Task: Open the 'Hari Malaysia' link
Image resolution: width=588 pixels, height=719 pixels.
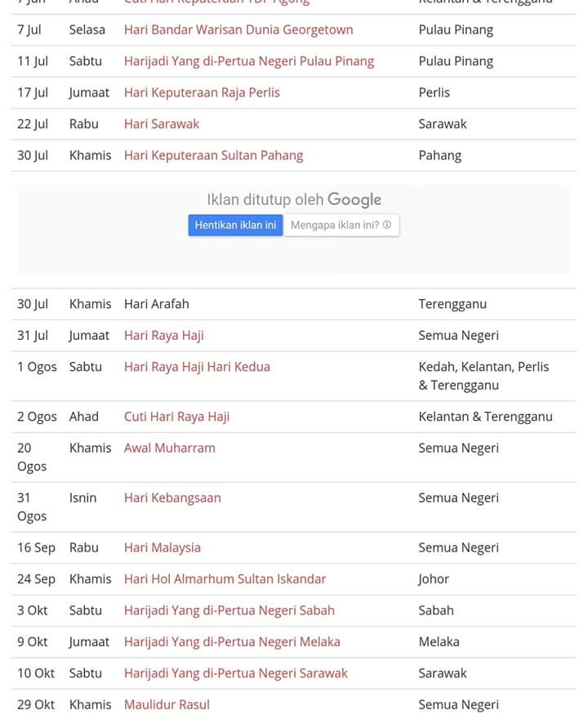Action: coord(163,547)
